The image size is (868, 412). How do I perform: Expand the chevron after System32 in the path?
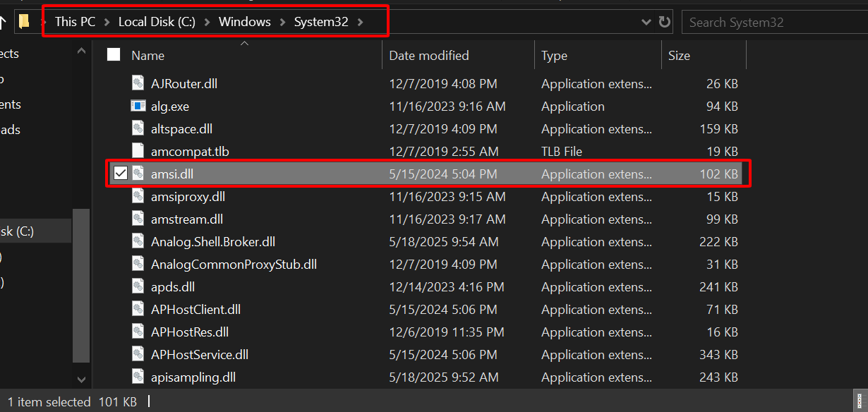[361, 22]
